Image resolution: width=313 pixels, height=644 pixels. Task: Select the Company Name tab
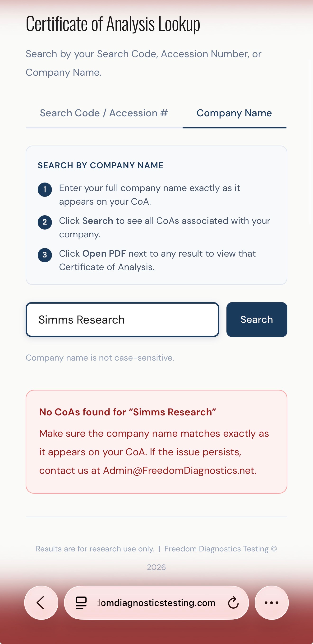tap(234, 113)
